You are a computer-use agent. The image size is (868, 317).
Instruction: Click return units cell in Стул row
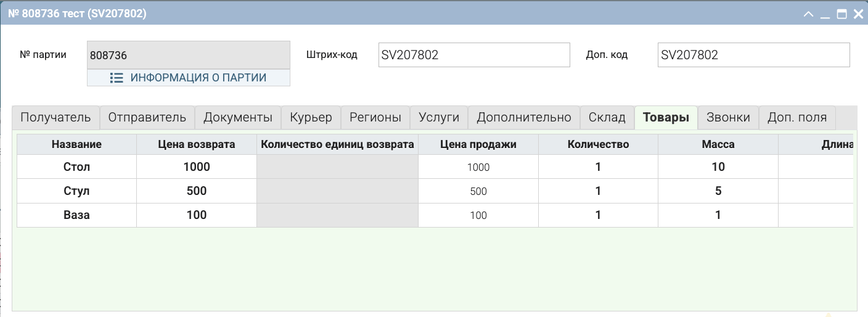click(337, 191)
